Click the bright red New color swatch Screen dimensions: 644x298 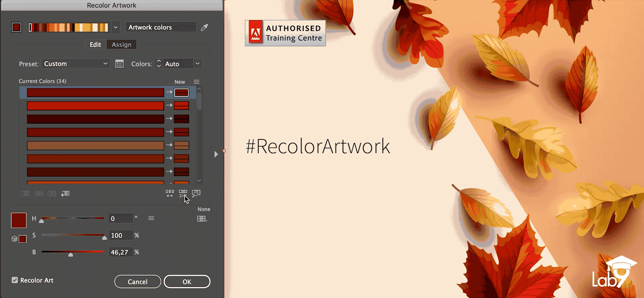coord(181,106)
